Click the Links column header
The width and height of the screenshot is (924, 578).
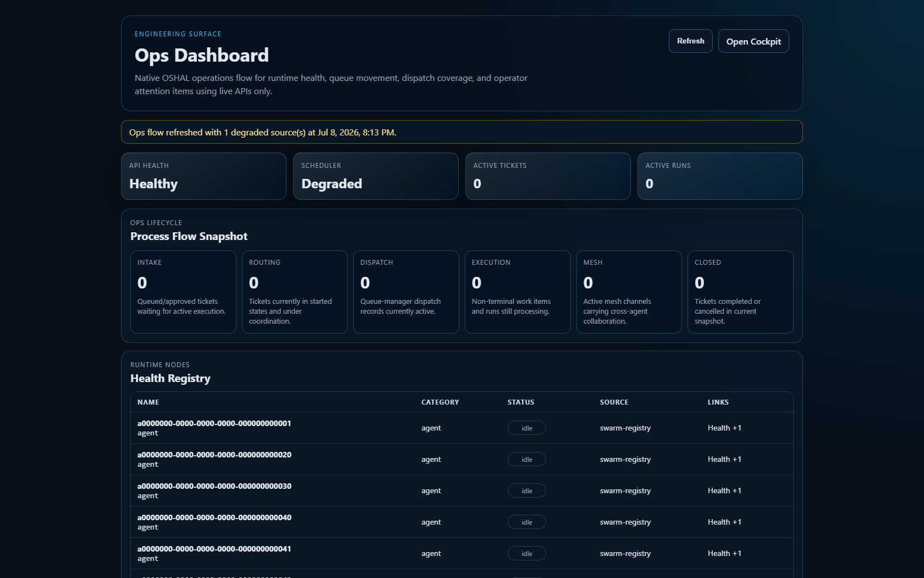tap(718, 402)
